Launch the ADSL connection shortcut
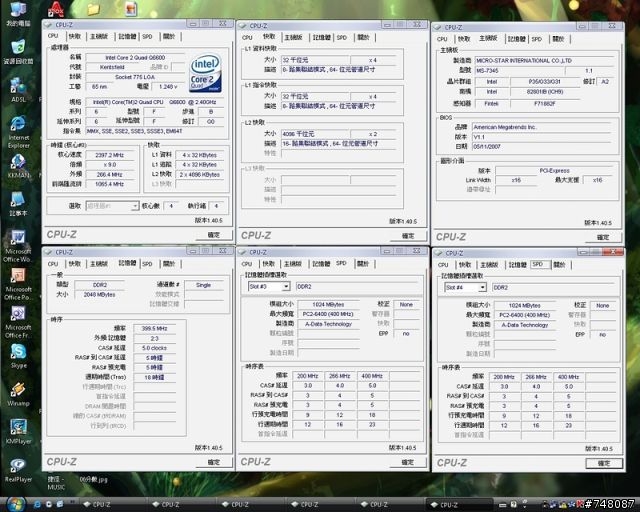The image size is (640, 512). (x=18, y=89)
